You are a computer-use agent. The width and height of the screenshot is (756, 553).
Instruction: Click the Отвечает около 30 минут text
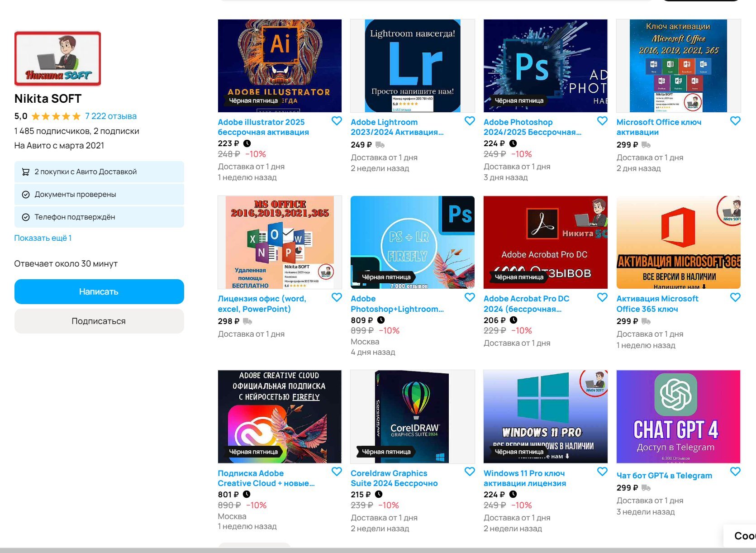coord(66,264)
